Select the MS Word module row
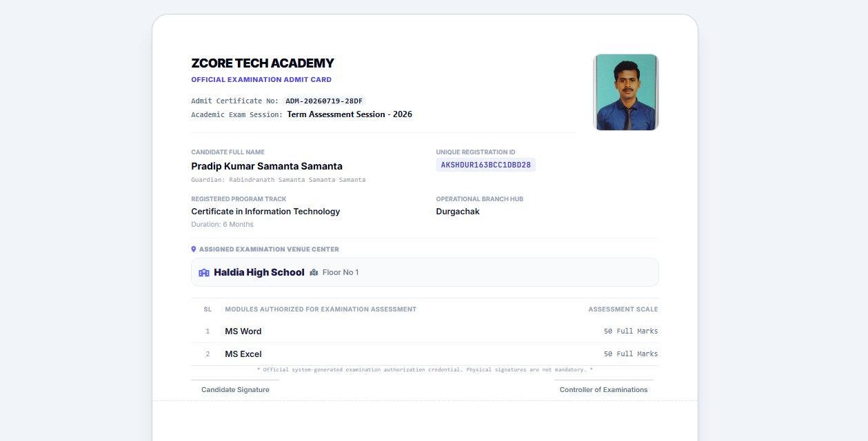The image size is (868, 441). pos(425,331)
